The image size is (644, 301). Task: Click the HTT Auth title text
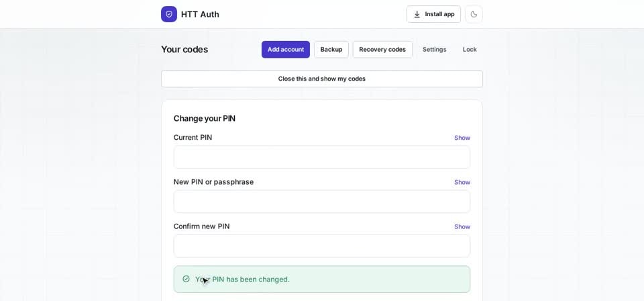tap(200, 14)
